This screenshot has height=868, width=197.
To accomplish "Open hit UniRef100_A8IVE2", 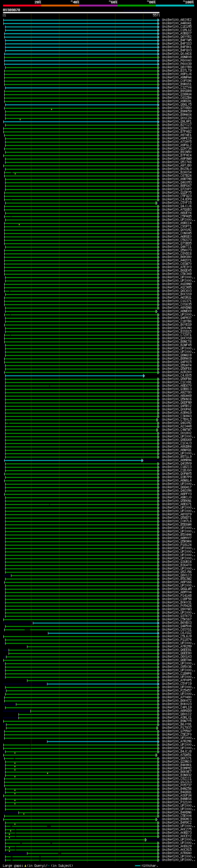I will tap(177, 20).
